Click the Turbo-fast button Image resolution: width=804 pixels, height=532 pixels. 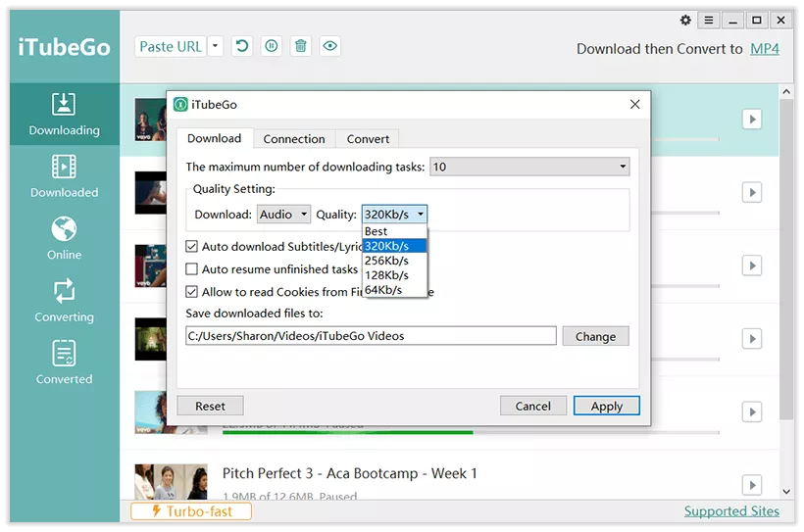(x=191, y=511)
